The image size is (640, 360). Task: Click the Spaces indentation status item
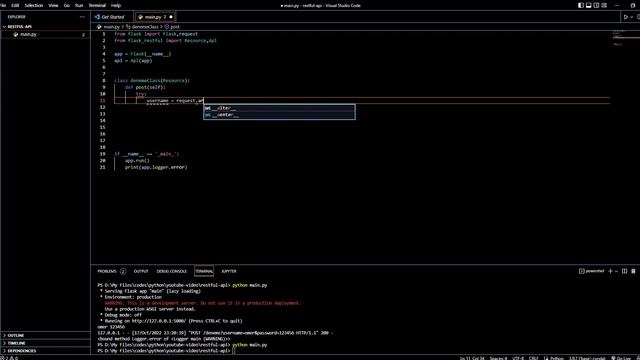pos(498,358)
